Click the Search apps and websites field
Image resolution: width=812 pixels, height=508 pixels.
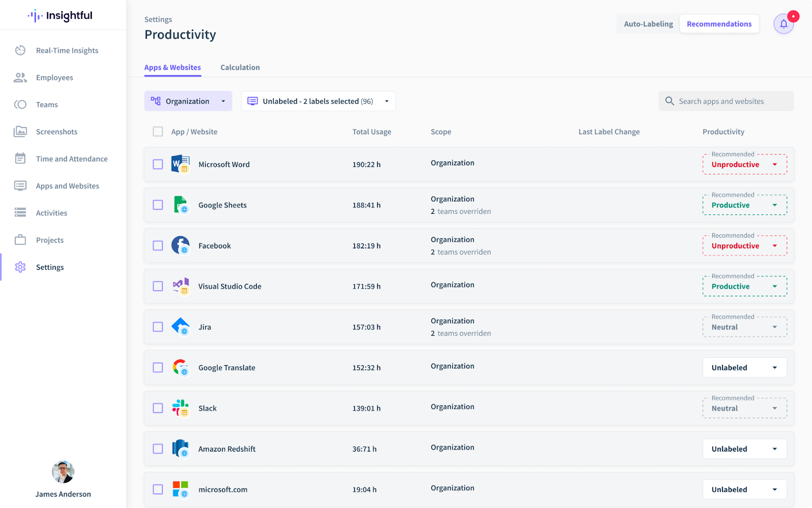pos(731,101)
